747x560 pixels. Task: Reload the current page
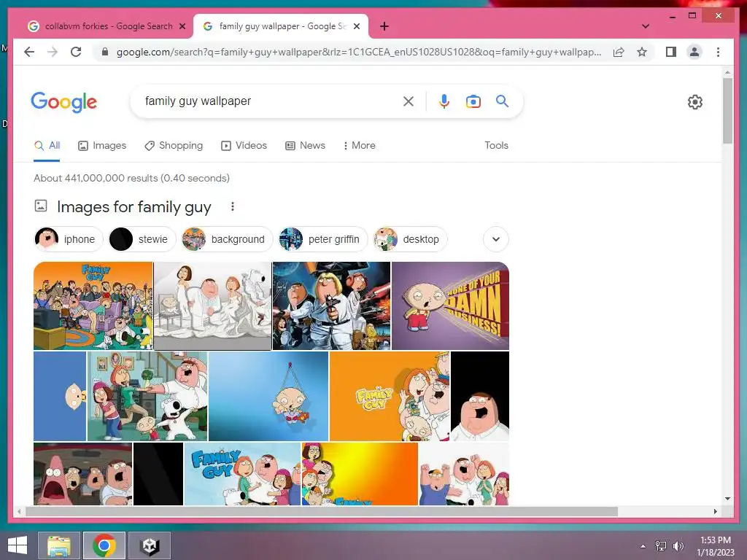point(76,52)
